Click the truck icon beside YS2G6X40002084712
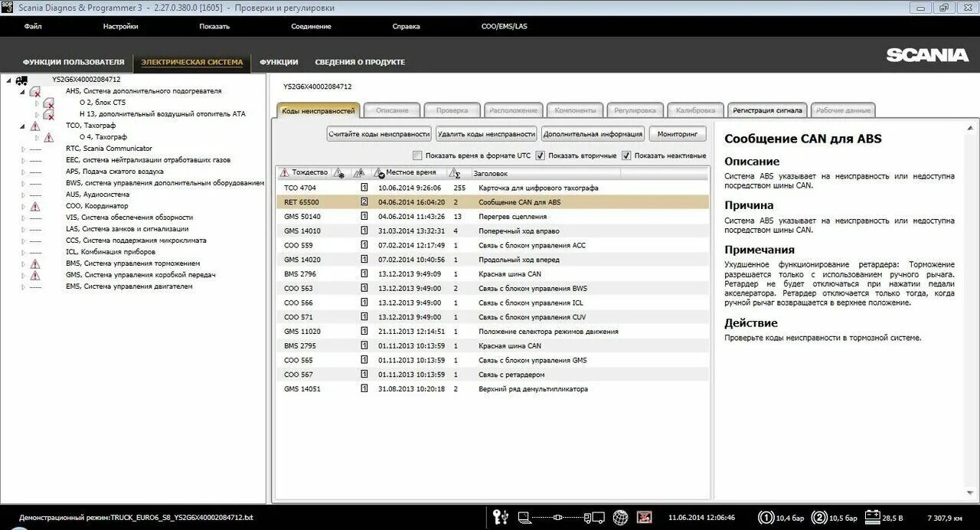 pos(21,80)
